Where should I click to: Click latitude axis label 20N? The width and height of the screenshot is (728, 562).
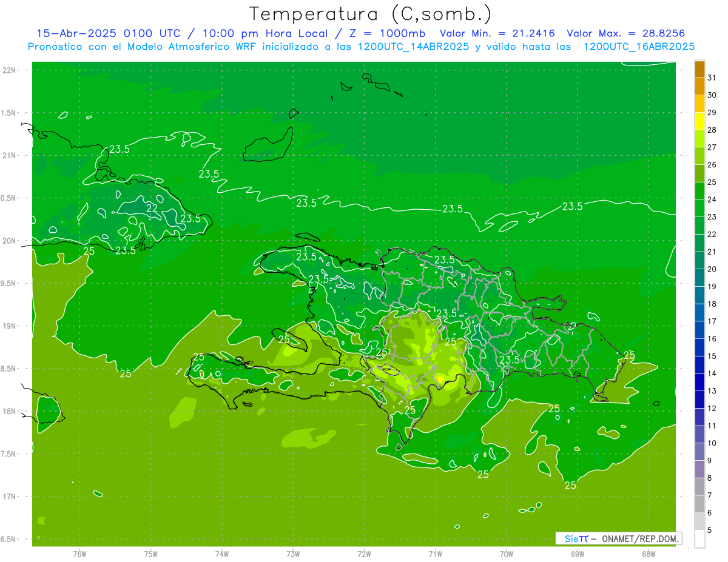(9, 241)
